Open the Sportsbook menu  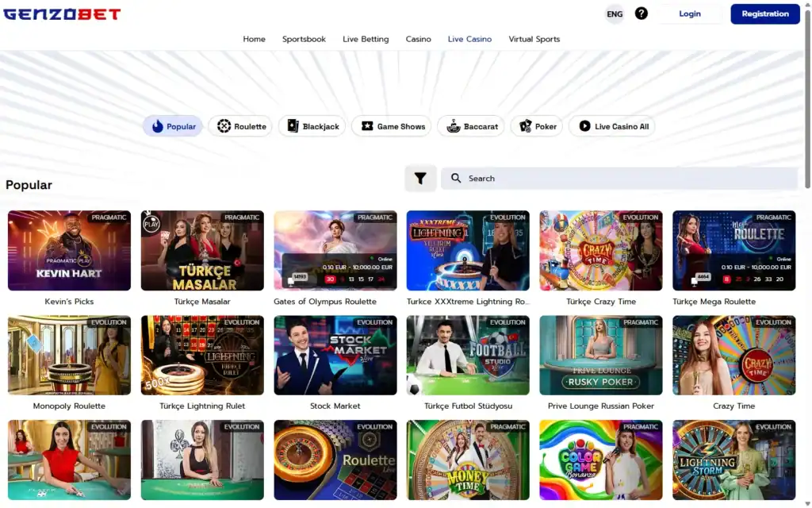(304, 39)
